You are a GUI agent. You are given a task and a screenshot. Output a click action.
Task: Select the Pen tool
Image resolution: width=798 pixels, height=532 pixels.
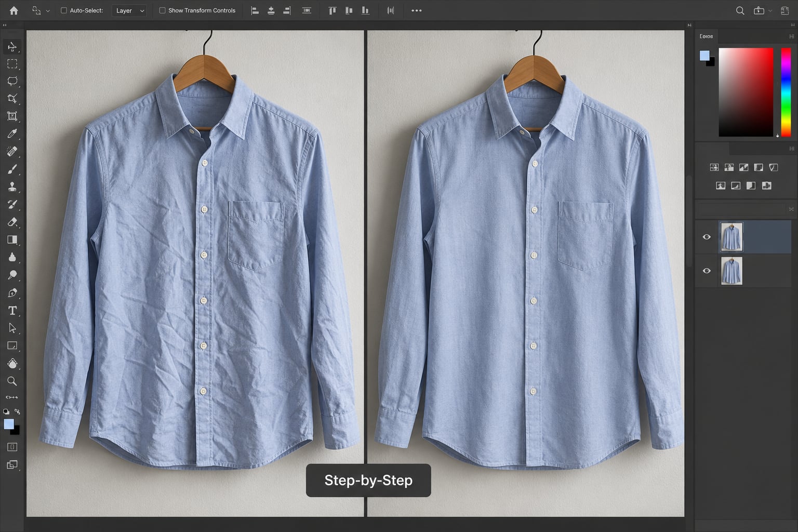pos(12,292)
